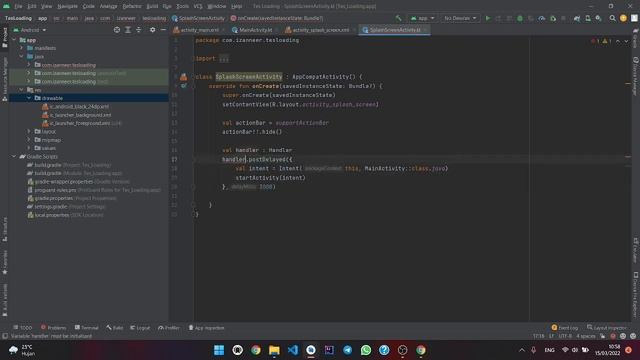Click the override gutter icon beside onCreate

[184, 86]
